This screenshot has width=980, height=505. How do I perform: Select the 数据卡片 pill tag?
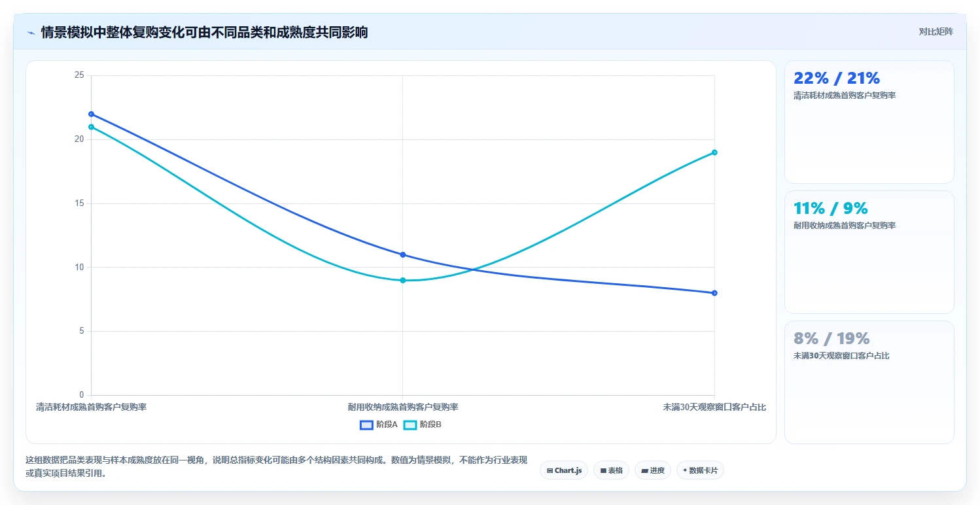700,470
